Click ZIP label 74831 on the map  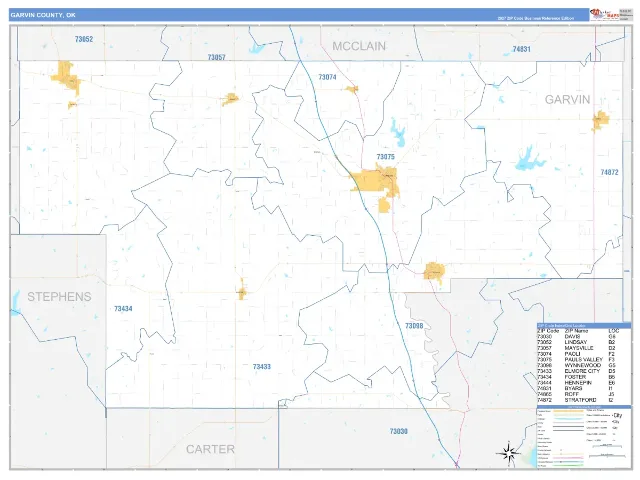click(x=521, y=49)
